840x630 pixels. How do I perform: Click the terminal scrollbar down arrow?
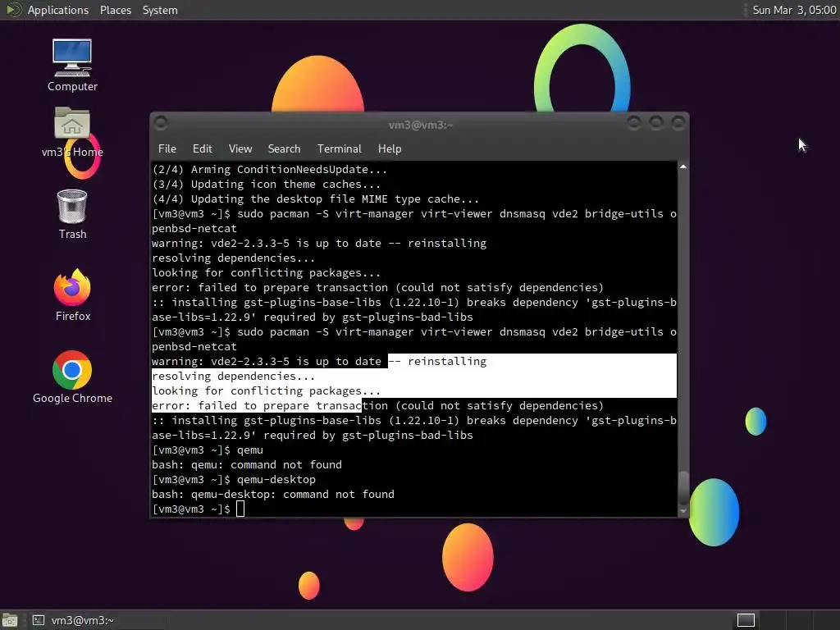tap(683, 511)
